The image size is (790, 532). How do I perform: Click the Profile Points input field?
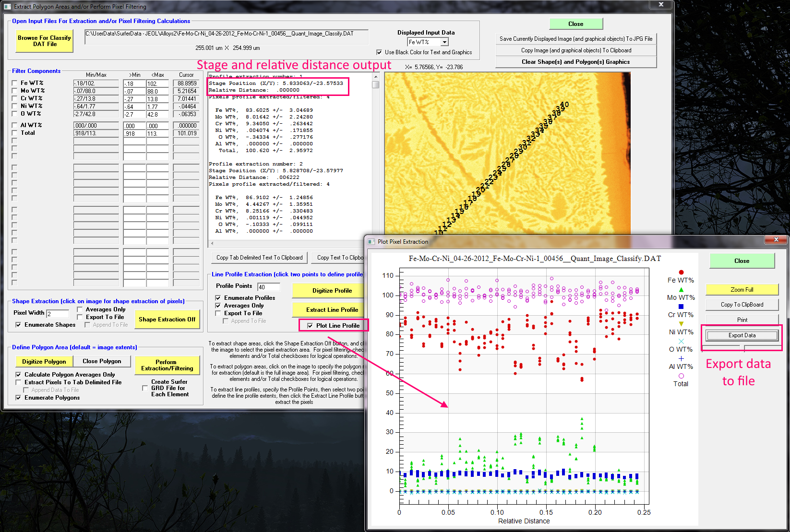[269, 287]
